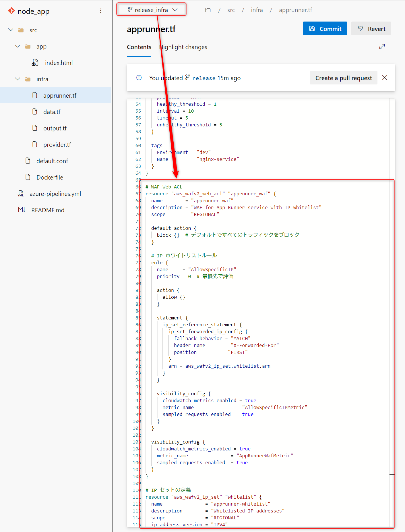
Task: Click the data.tf file icon
Action: [x=35, y=112]
